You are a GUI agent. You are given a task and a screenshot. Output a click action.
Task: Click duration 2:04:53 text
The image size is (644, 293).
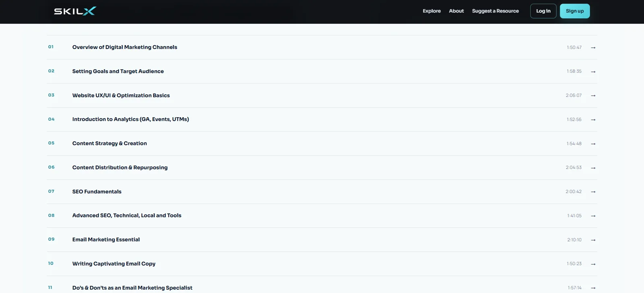574,167
